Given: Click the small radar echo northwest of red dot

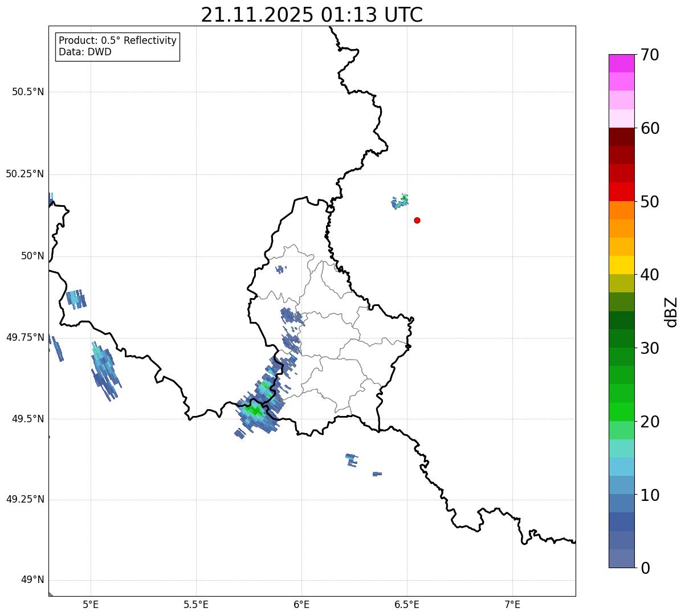Looking at the screenshot, I should 400,201.
